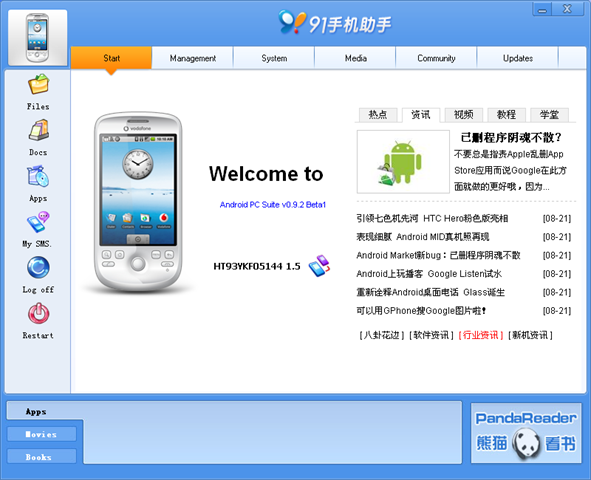
Task: Select the 视频 news tab
Action: [463, 115]
